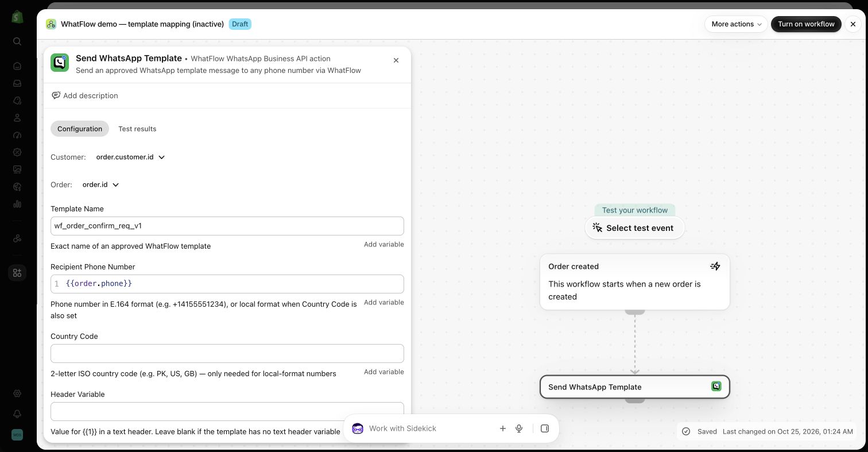The width and height of the screenshot is (868, 452).
Task: Click Test your workflow label
Action: tap(634, 210)
